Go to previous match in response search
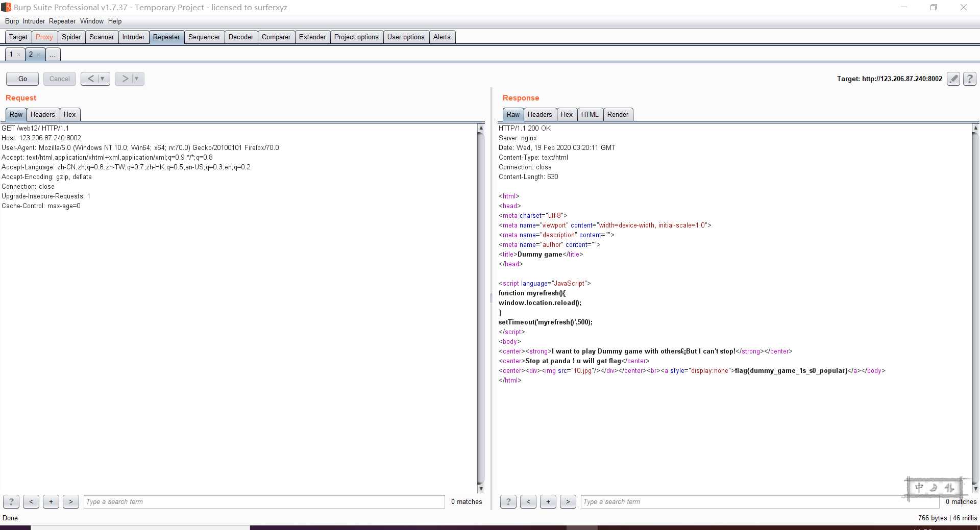Viewport: 980px width, 530px height. [x=528, y=501]
